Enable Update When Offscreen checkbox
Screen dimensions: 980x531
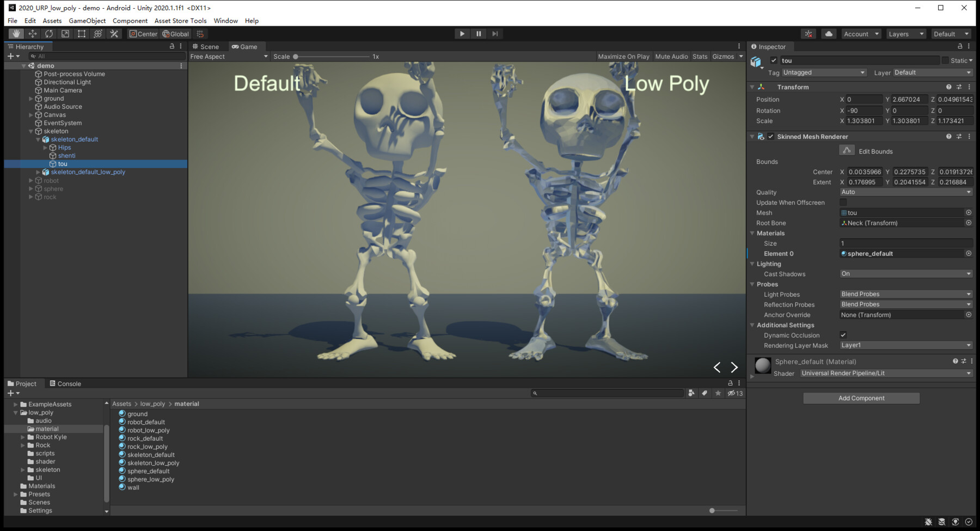[843, 203]
